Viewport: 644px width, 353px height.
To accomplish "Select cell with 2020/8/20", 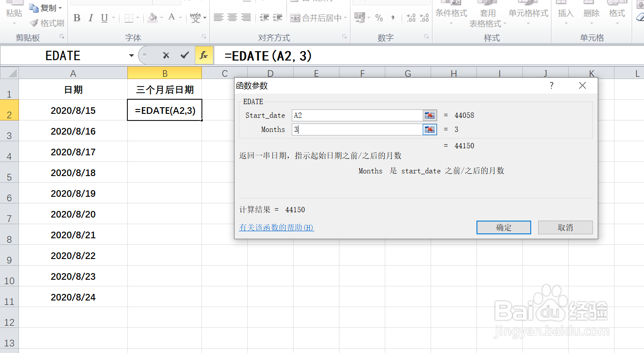I will click(x=73, y=214).
